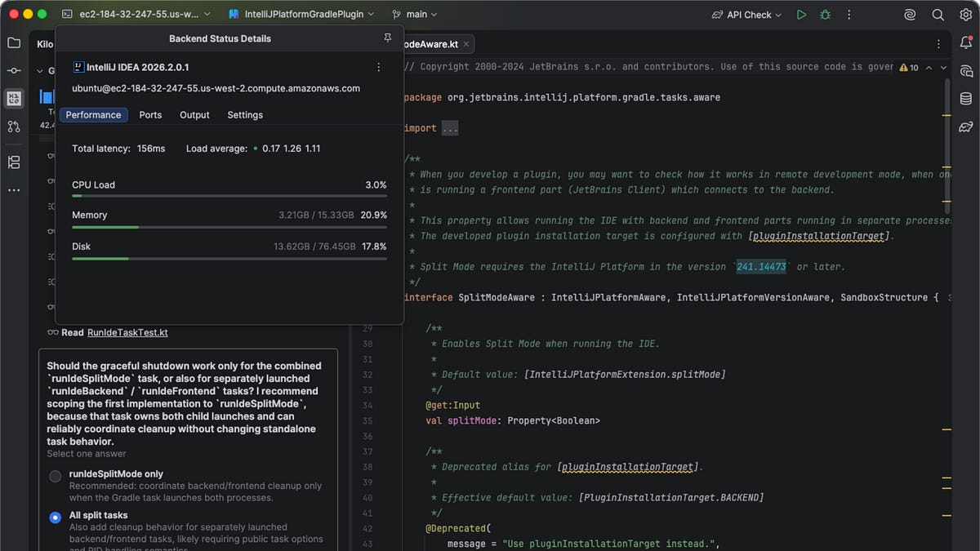Select the 'runIdeSplitMode only' radio option
The width and height of the screenshot is (980, 551).
point(55,477)
